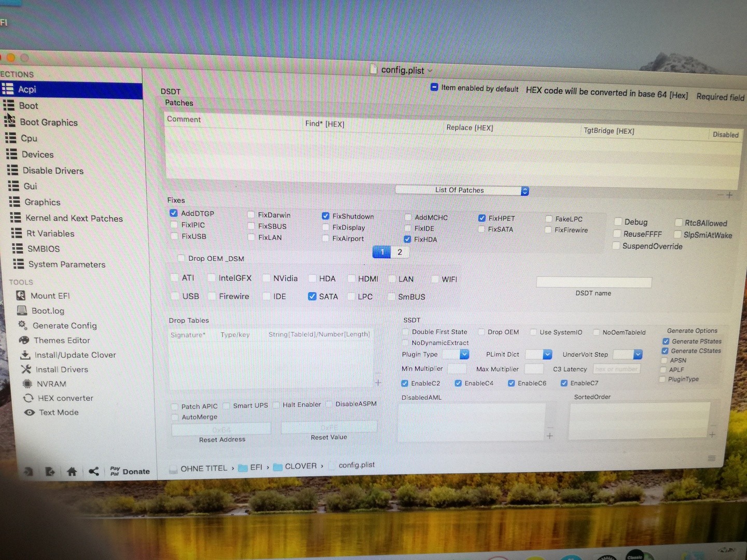Uncheck the SATA checkbox

(312, 296)
